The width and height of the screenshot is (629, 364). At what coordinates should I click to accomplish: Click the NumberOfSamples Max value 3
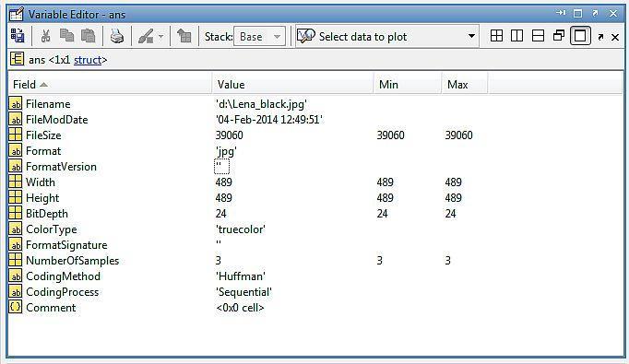point(447,261)
